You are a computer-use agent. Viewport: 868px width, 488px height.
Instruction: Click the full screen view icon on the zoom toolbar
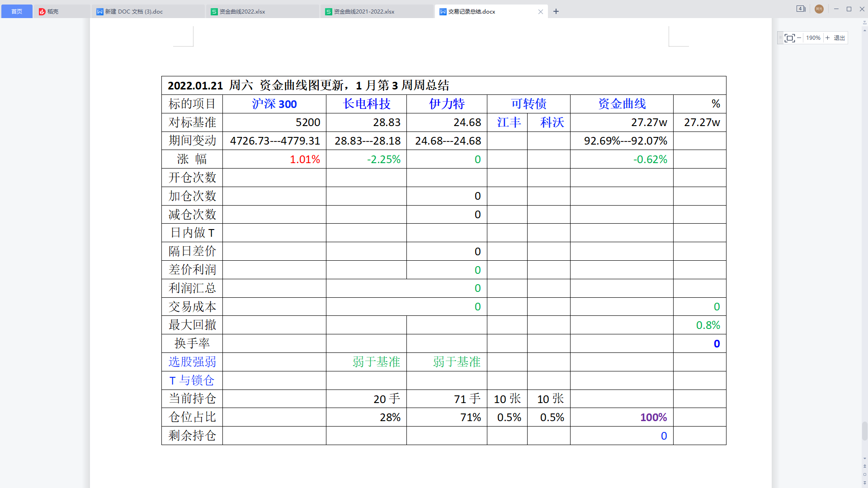pyautogui.click(x=790, y=38)
